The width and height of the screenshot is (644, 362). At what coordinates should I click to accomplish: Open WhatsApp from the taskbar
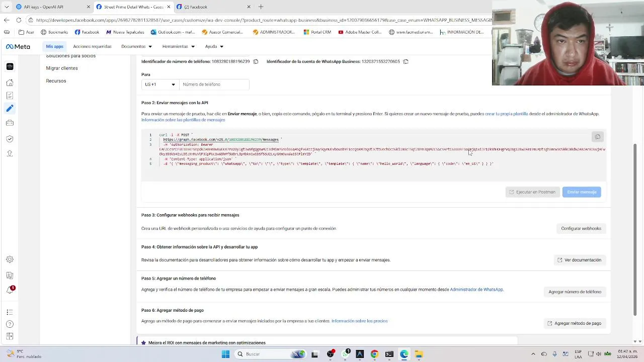click(x=345, y=354)
